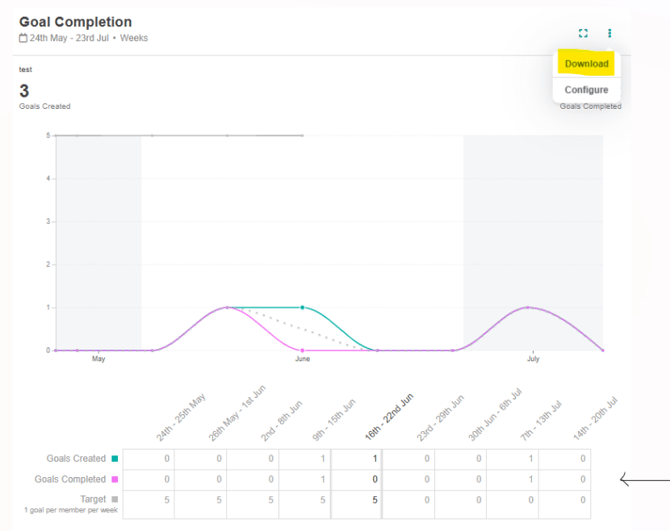This screenshot has height=531, width=670.
Task: Click the 24th - 25th May column label
Action: click(181, 418)
